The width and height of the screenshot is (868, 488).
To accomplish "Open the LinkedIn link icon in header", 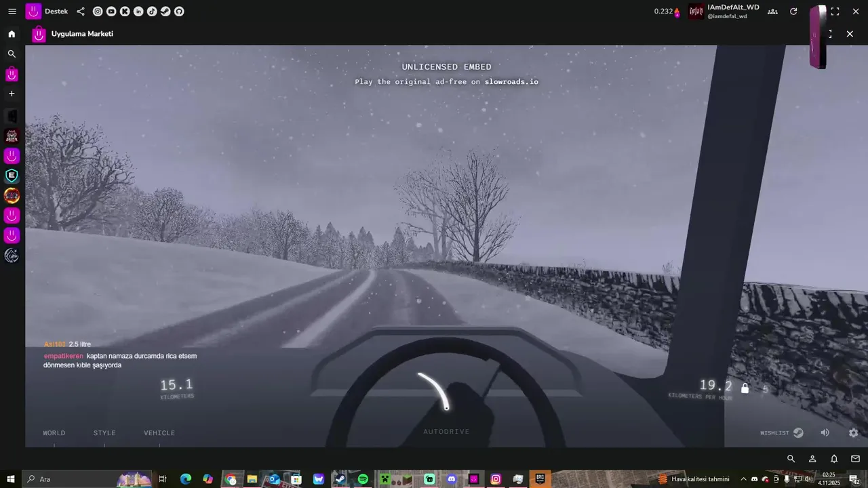I will pyautogui.click(x=138, y=12).
